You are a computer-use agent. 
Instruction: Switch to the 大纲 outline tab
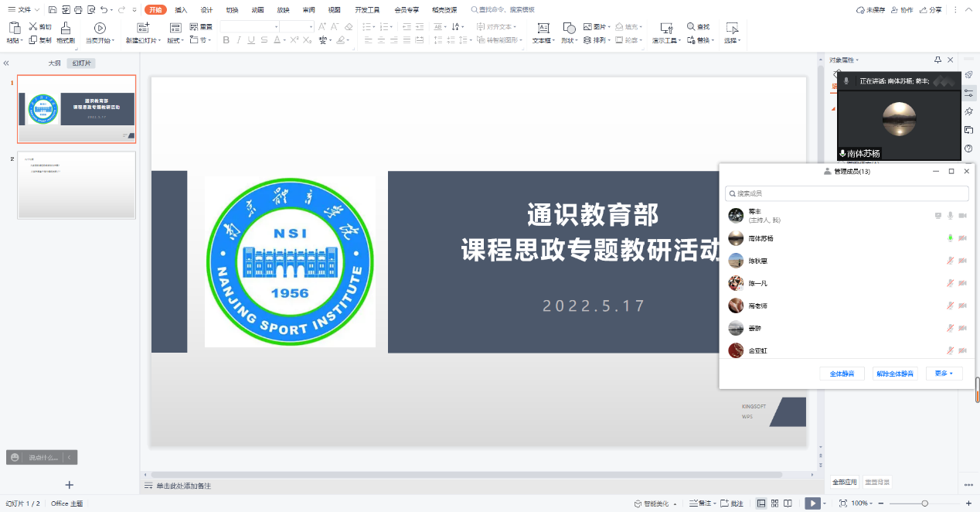(x=54, y=63)
